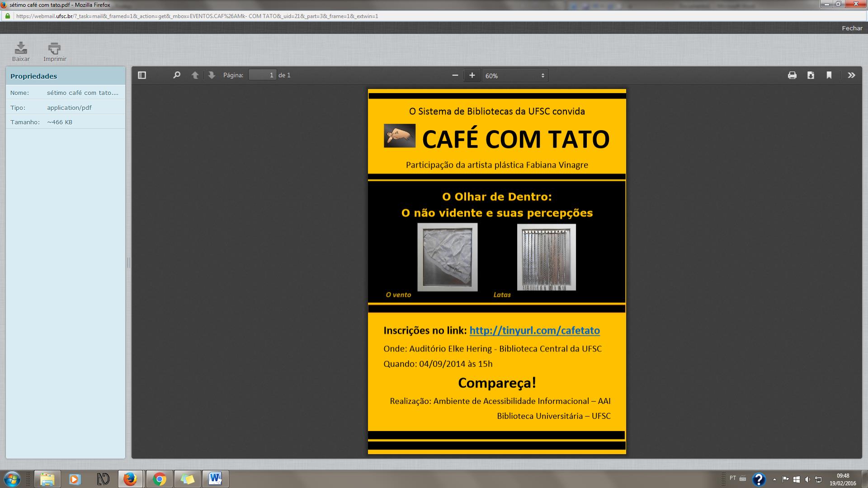Click the page number input field
The image size is (868, 488).
click(x=263, y=75)
